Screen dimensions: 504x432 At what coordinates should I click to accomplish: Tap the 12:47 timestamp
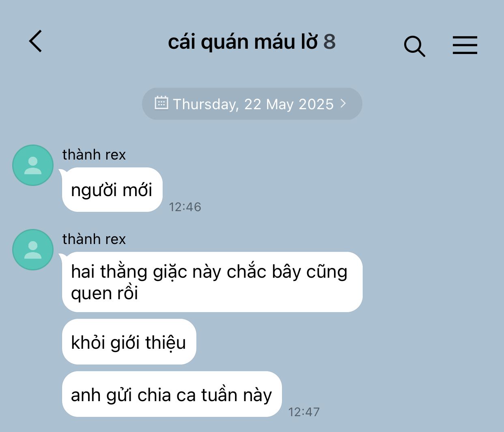pyautogui.click(x=304, y=412)
